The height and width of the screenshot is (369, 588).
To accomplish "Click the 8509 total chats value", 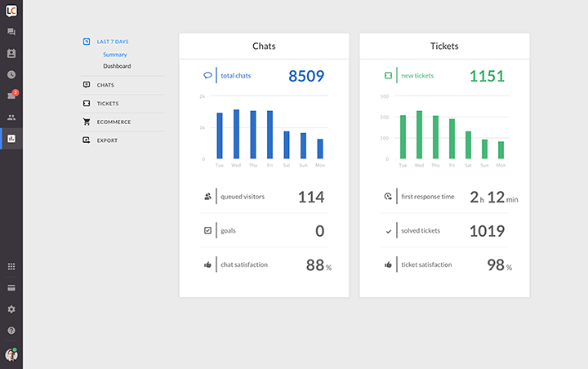I will coord(306,76).
